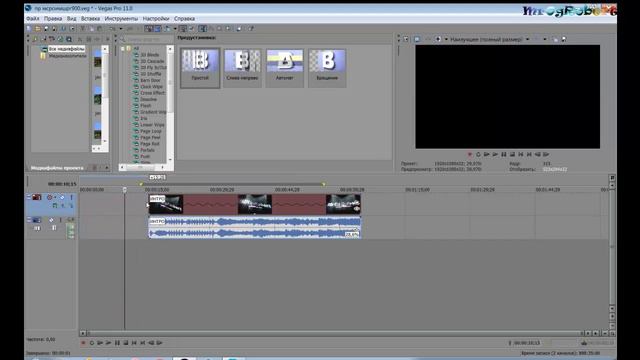Click the first ИНТРО video clip thumbnail
The width and height of the screenshot is (640, 360).
166,204
